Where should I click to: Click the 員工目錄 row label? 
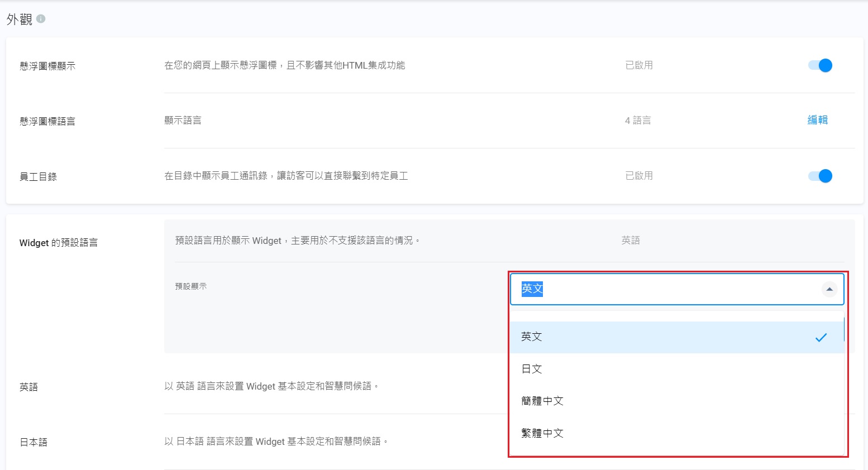tap(38, 177)
